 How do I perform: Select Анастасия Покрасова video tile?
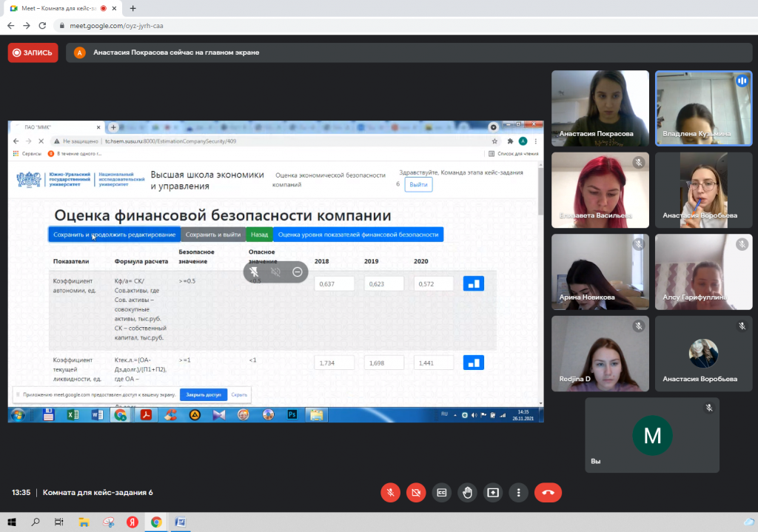click(600, 108)
